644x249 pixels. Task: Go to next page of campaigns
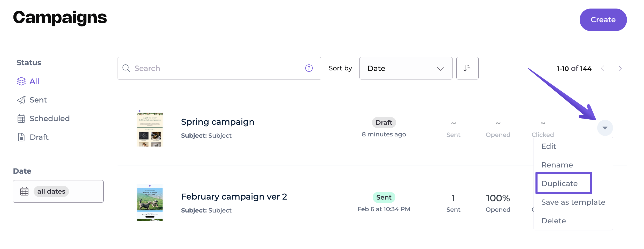click(620, 68)
